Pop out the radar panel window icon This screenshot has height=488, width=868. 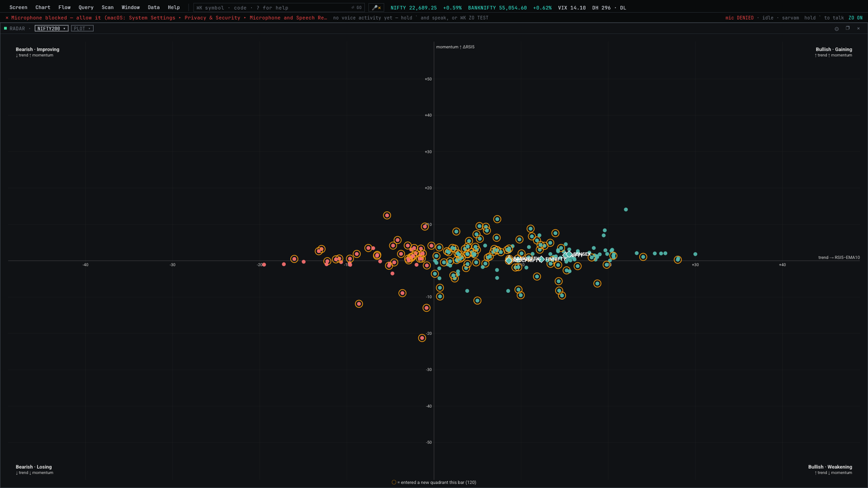pos(847,28)
